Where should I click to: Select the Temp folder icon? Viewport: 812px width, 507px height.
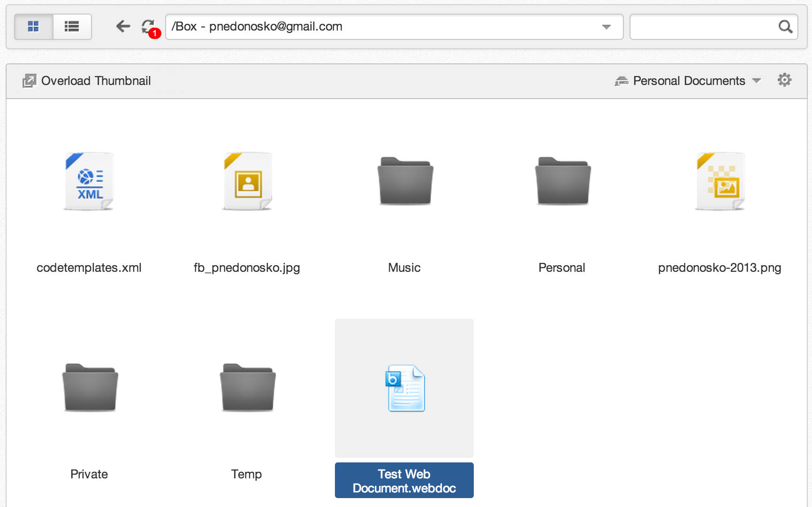coord(248,388)
